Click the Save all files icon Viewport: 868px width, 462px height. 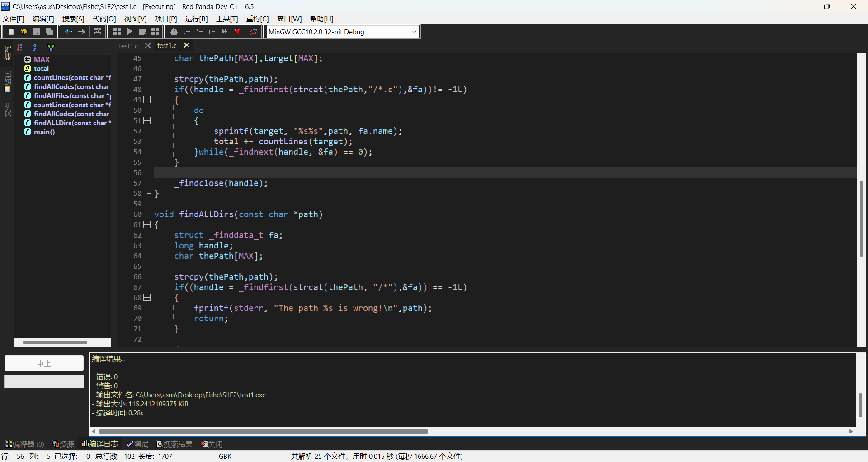49,32
